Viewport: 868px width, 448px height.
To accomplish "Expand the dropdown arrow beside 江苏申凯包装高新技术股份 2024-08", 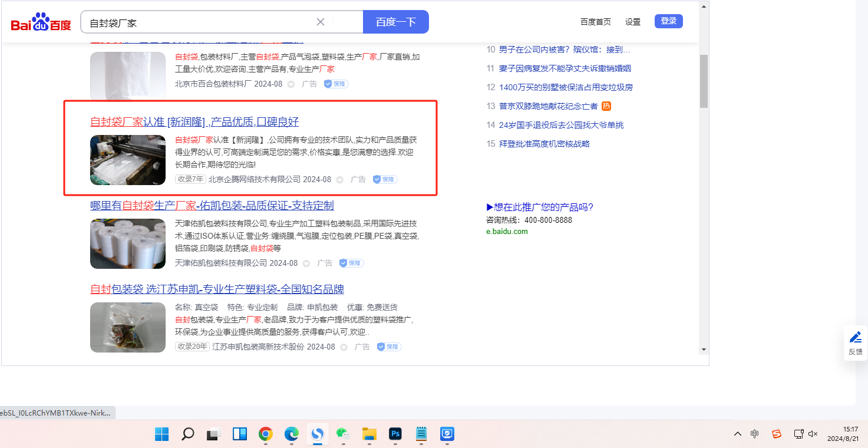I will pos(344,347).
